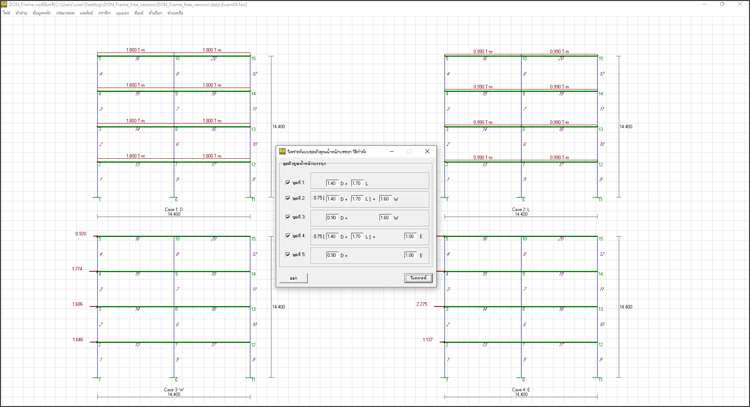Toggle the ชุดที่ 1 checkbox
This screenshot has height=407, width=750.
pos(288,183)
